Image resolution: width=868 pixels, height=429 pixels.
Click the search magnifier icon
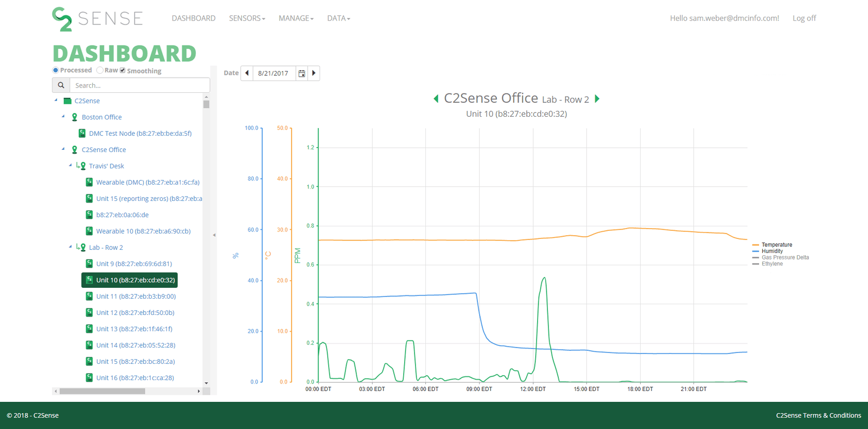(61, 85)
